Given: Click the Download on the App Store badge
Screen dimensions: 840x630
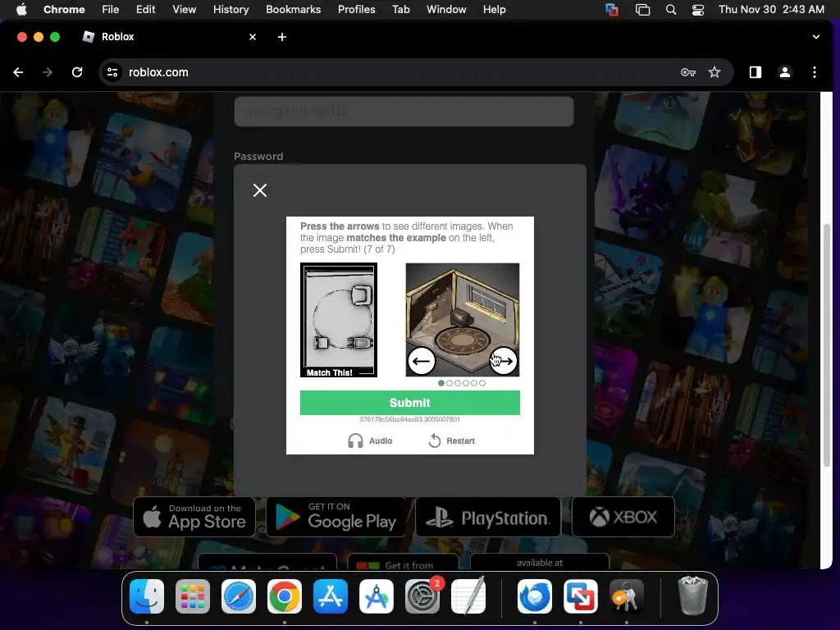Looking at the screenshot, I should [194, 517].
